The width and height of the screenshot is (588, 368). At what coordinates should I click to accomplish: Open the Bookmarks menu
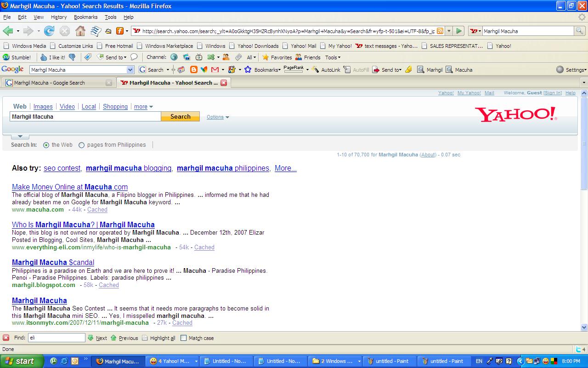pos(85,17)
